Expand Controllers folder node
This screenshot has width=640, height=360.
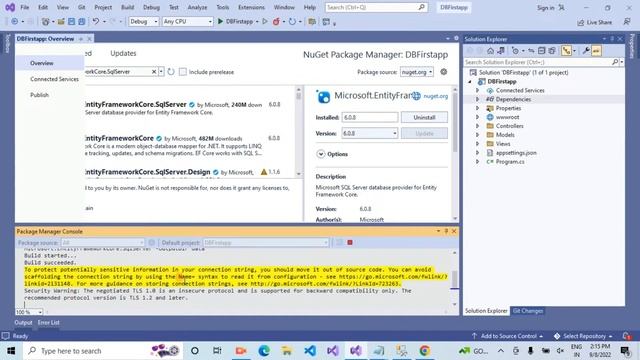click(x=477, y=126)
